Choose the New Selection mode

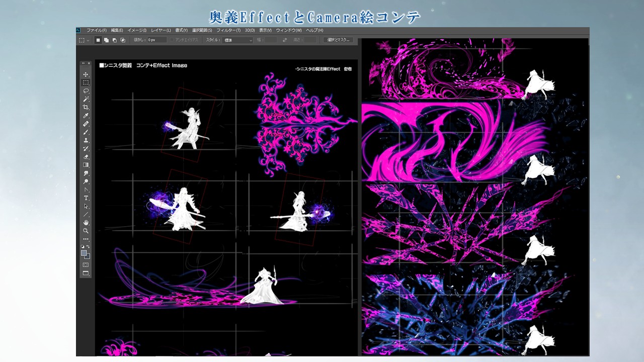click(x=98, y=40)
